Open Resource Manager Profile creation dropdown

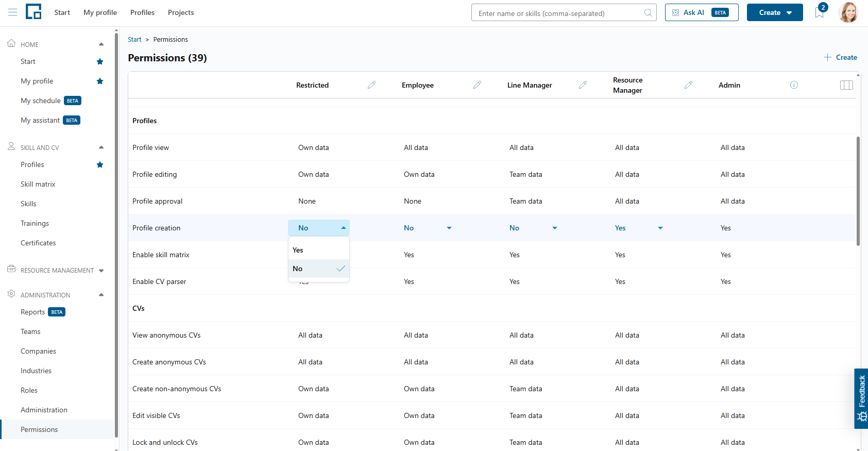pyautogui.click(x=638, y=228)
